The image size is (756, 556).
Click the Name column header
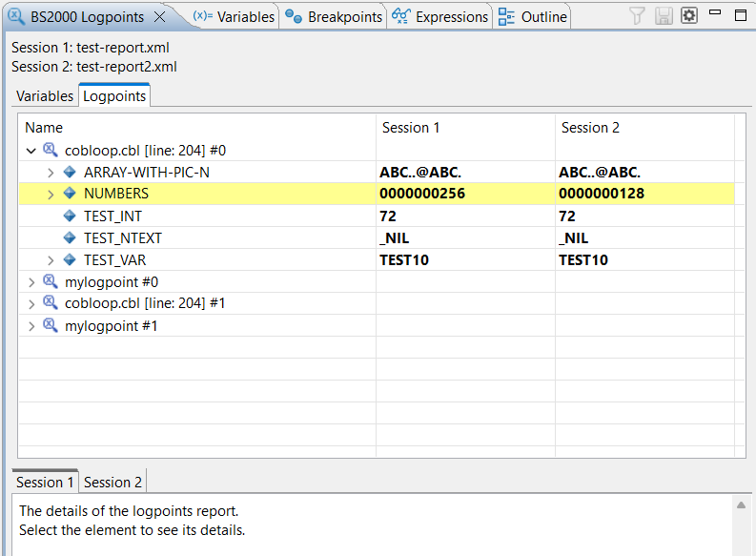(x=44, y=128)
